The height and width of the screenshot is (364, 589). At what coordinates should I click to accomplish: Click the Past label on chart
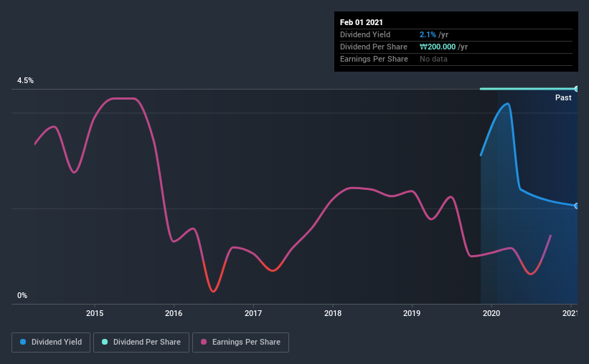click(563, 97)
